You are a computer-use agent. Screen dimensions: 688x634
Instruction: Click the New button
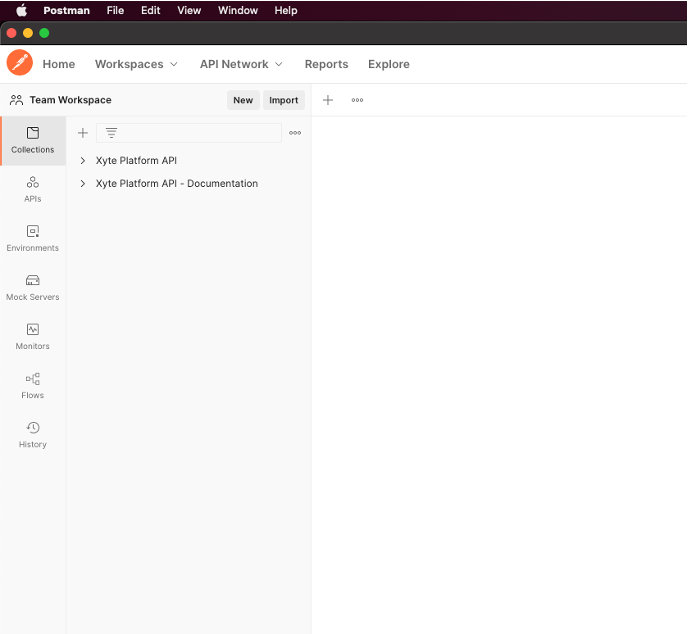pos(243,100)
